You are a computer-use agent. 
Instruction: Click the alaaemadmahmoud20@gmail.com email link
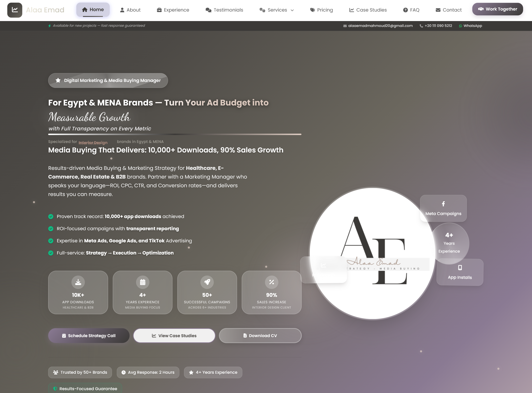[380, 26]
